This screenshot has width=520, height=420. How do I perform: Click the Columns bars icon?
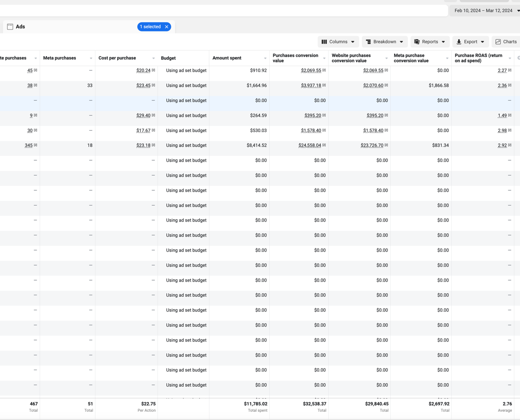325,42
